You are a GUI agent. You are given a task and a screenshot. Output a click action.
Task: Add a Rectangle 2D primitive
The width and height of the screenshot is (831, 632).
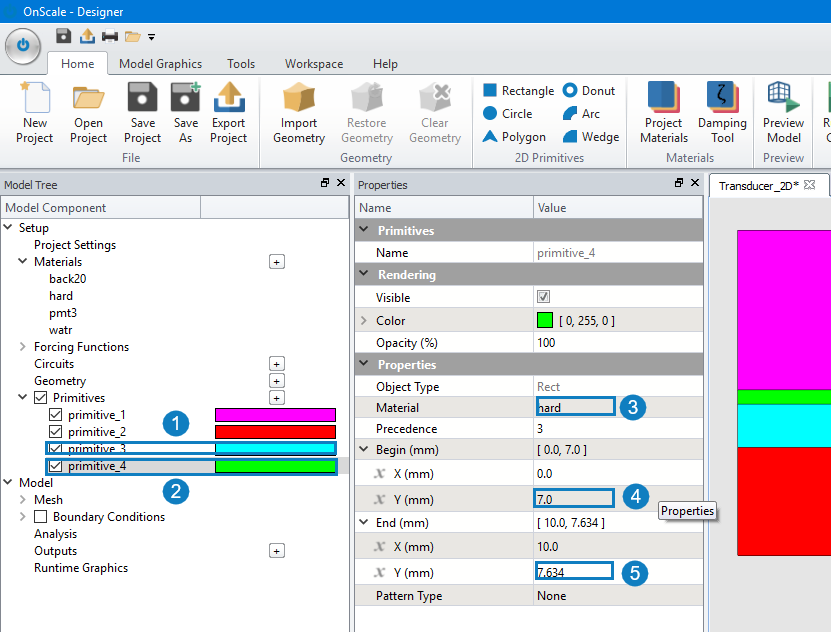(x=518, y=91)
